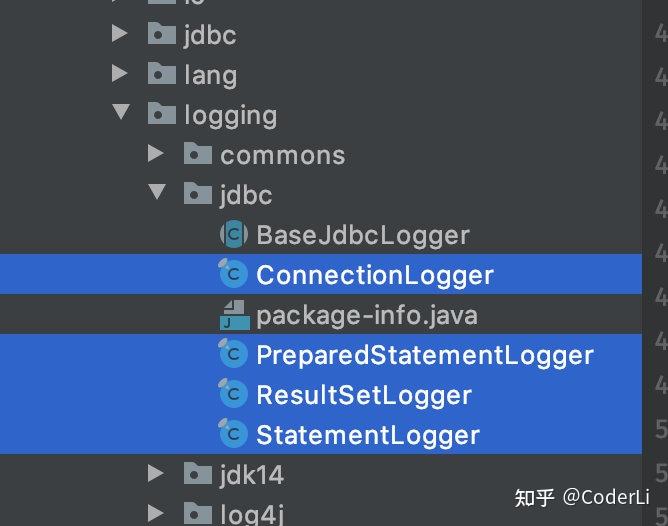
Task: Select the PreparedStatementLogger file name
Action: (x=425, y=355)
